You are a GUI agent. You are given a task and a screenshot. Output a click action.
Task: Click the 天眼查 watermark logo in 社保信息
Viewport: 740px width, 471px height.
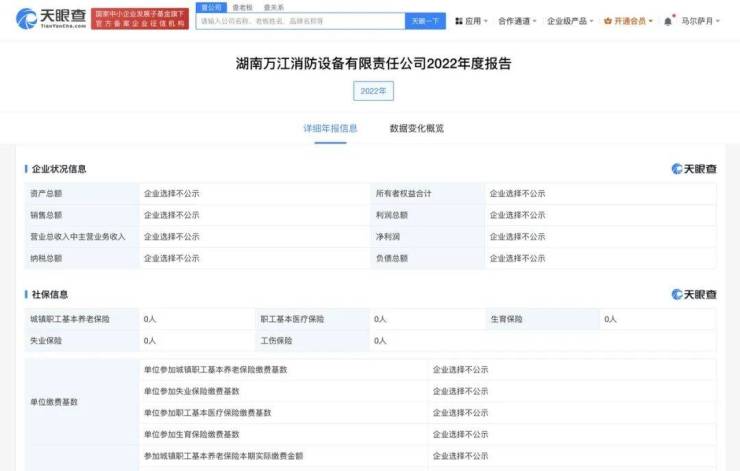coord(693,294)
